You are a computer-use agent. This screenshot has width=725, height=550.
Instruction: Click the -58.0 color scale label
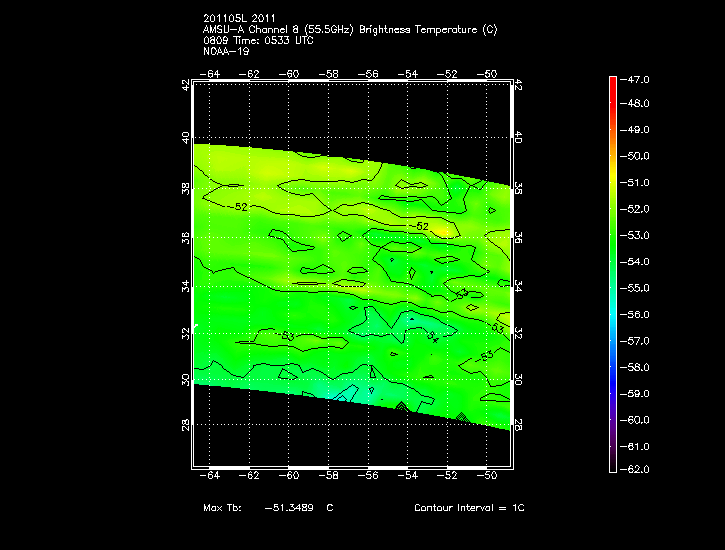[637, 367]
